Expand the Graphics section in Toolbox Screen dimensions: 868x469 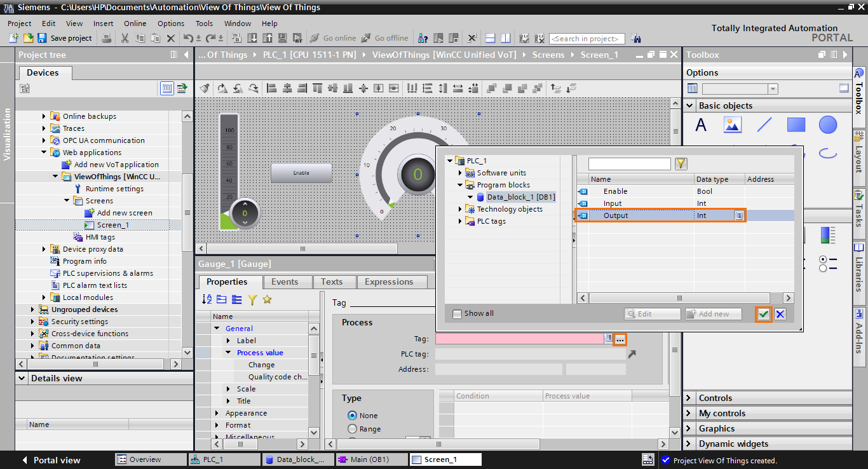coord(689,428)
